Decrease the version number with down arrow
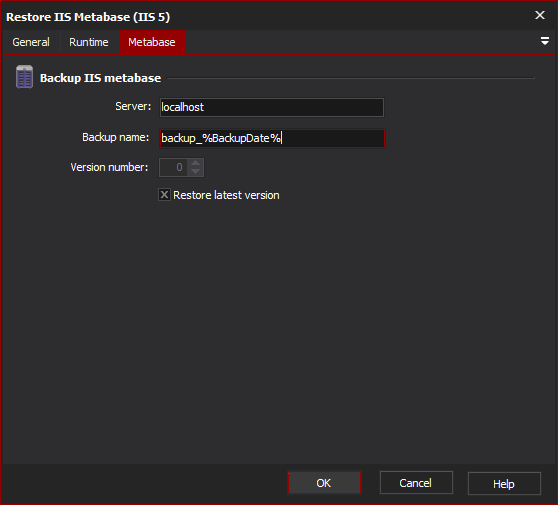The image size is (558, 505). click(x=195, y=172)
